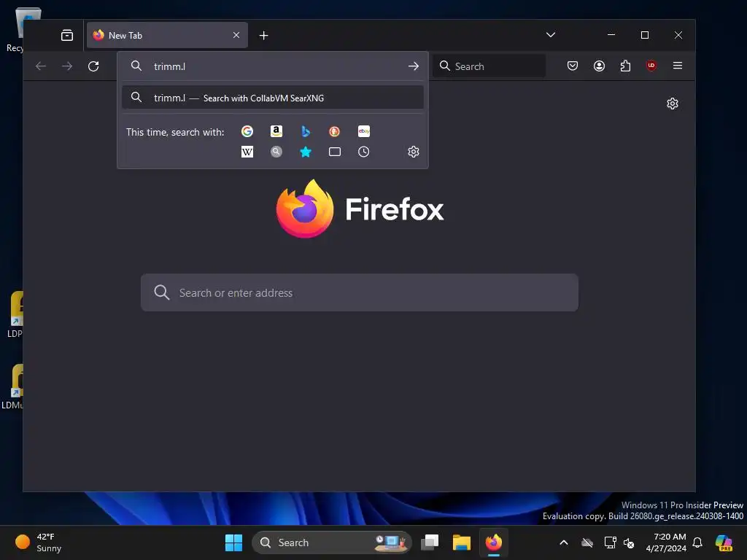Search in Bookmarks via star icon
The image size is (747, 560).
[x=306, y=152]
